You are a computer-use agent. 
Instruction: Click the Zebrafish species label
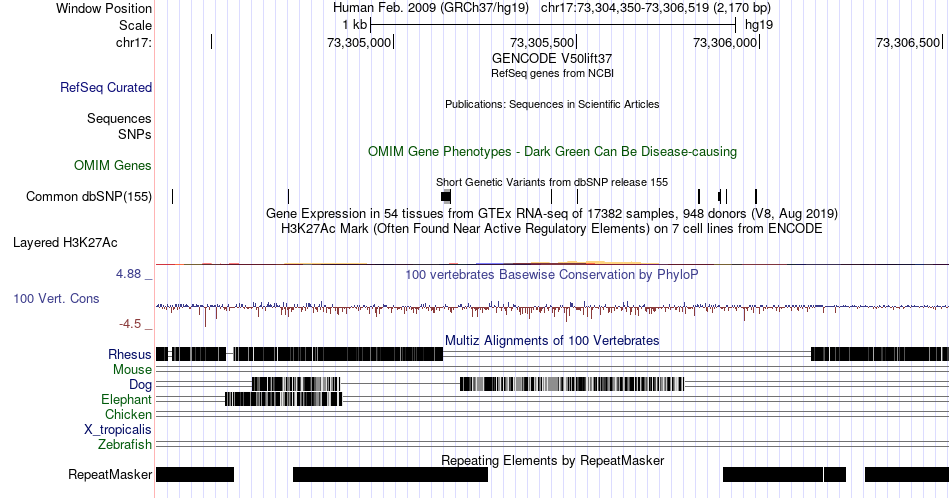tap(125, 445)
